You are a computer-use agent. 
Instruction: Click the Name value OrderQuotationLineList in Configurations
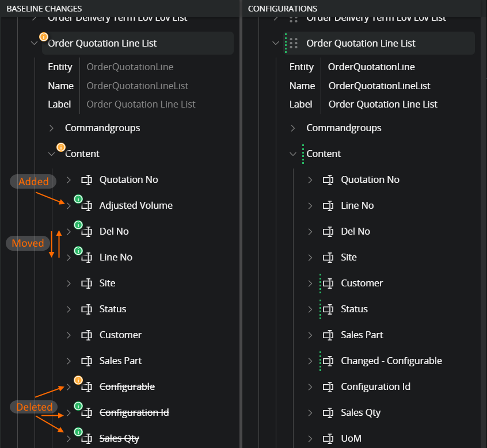pos(379,86)
